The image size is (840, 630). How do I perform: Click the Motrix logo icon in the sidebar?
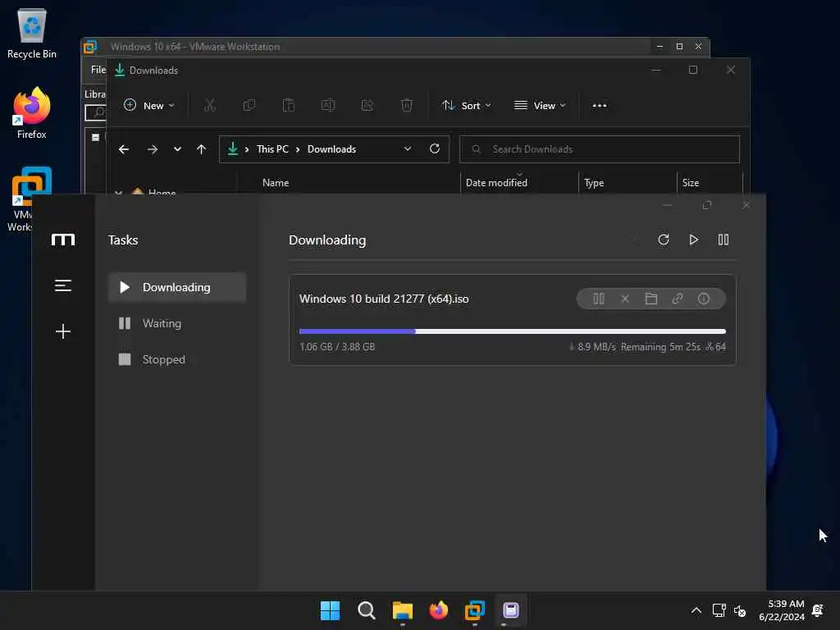[62, 240]
